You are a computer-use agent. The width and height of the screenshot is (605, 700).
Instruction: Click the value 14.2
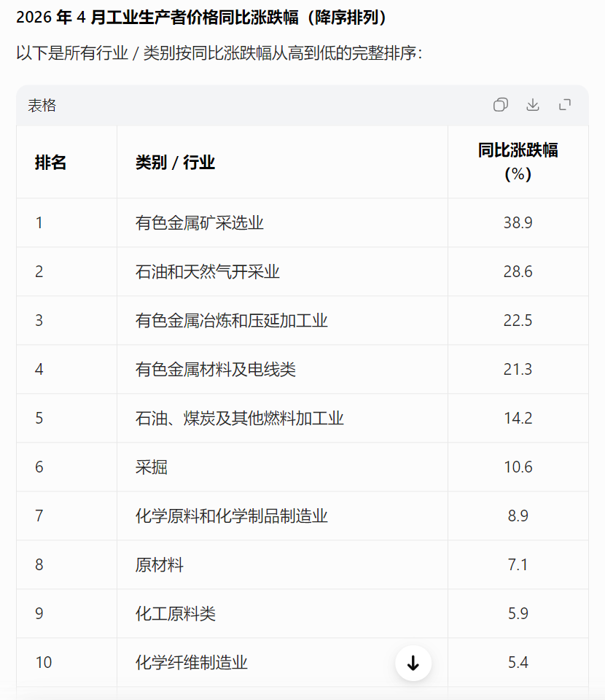pyautogui.click(x=518, y=418)
